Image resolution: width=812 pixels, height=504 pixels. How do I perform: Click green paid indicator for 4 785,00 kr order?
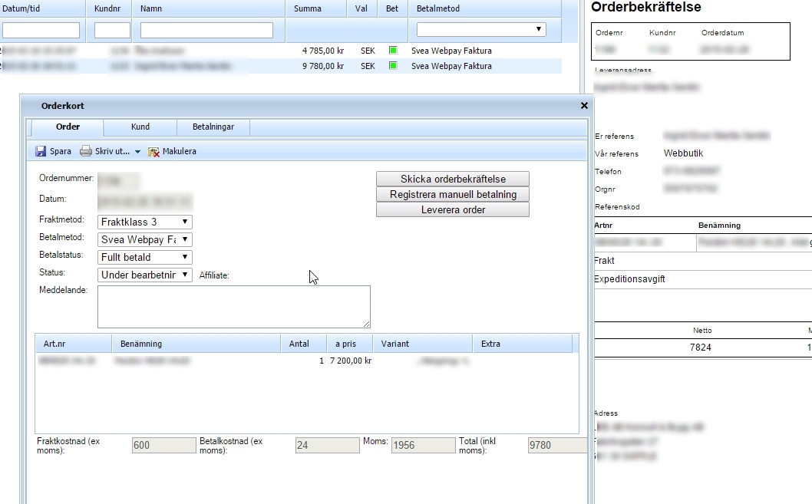[393, 51]
